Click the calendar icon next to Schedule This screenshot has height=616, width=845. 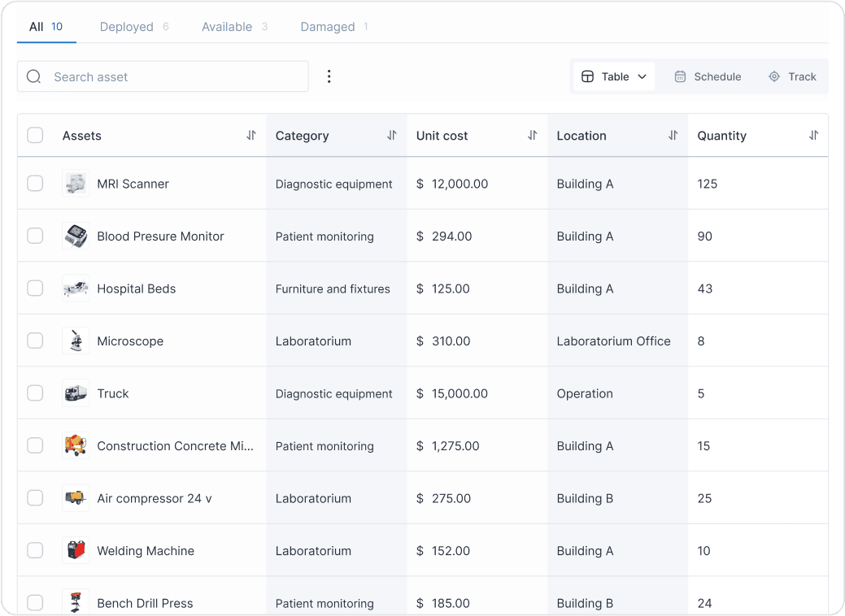pyautogui.click(x=680, y=76)
